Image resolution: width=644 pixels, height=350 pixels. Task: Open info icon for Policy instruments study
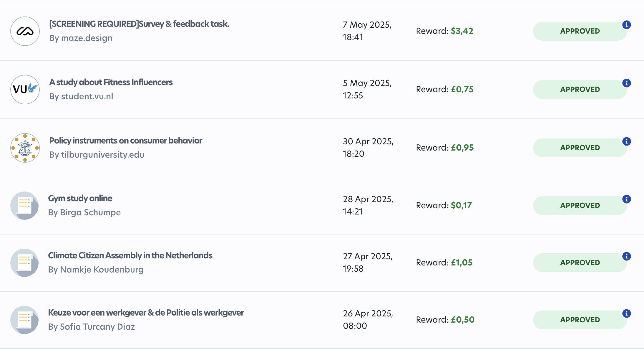pyautogui.click(x=627, y=141)
